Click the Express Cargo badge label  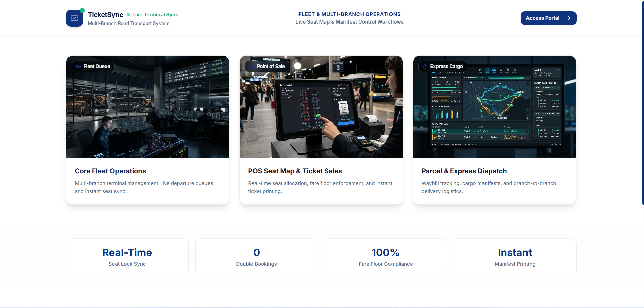pos(447,67)
